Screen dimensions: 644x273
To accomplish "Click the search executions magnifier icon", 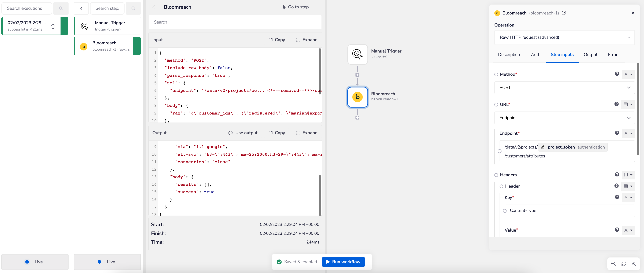I will click(61, 8).
